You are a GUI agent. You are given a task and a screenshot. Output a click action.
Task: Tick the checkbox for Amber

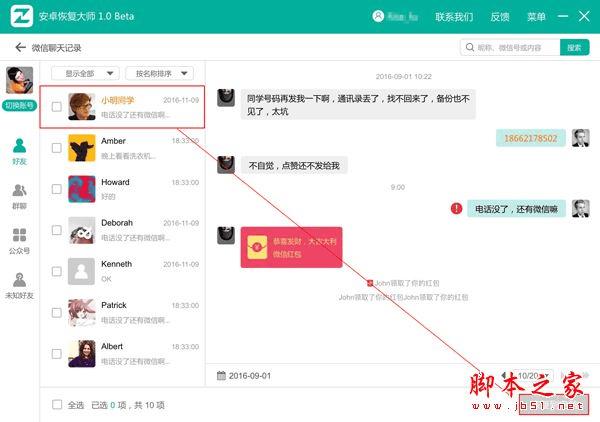tap(56, 148)
